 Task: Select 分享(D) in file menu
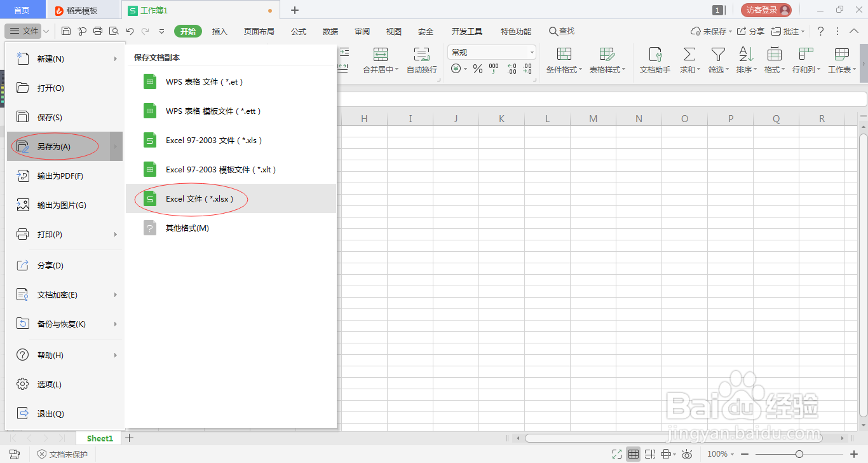pos(64,266)
